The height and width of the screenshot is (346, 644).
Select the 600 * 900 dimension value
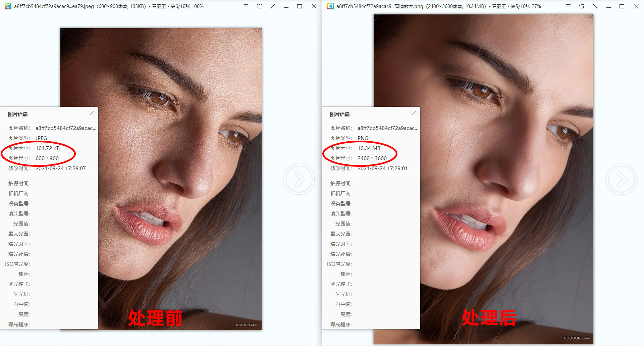pos(47,158)
